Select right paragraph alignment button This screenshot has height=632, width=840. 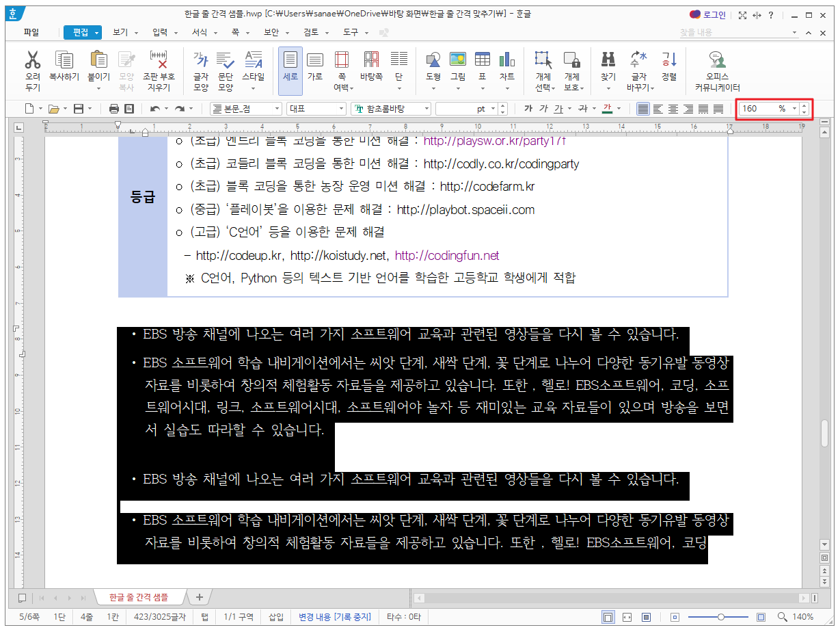click(x=688, y=109)
